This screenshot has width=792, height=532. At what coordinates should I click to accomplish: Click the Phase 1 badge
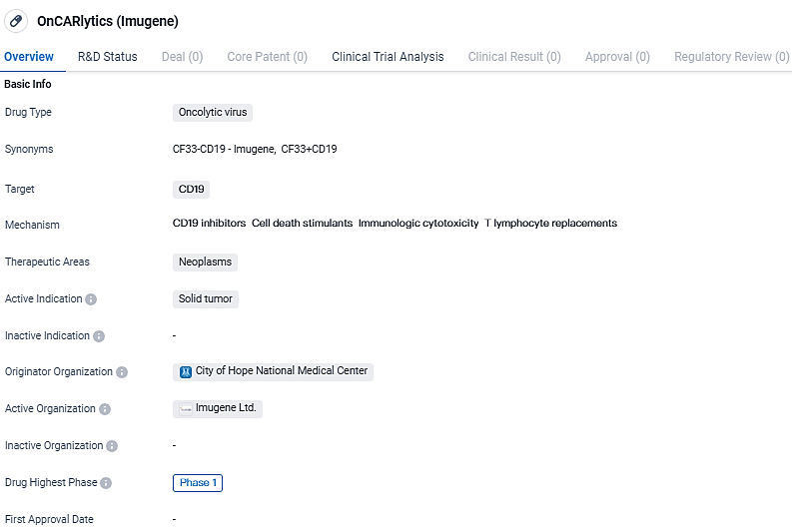coord(198,483)
